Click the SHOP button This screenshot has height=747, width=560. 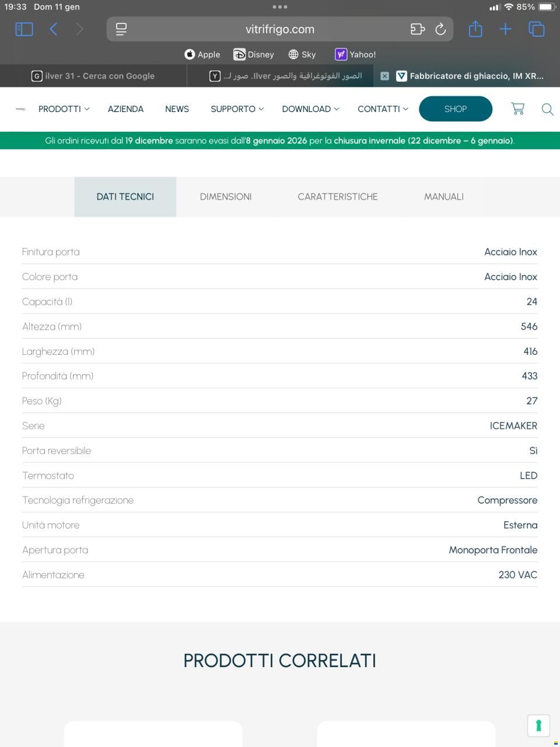click(456, 109)
